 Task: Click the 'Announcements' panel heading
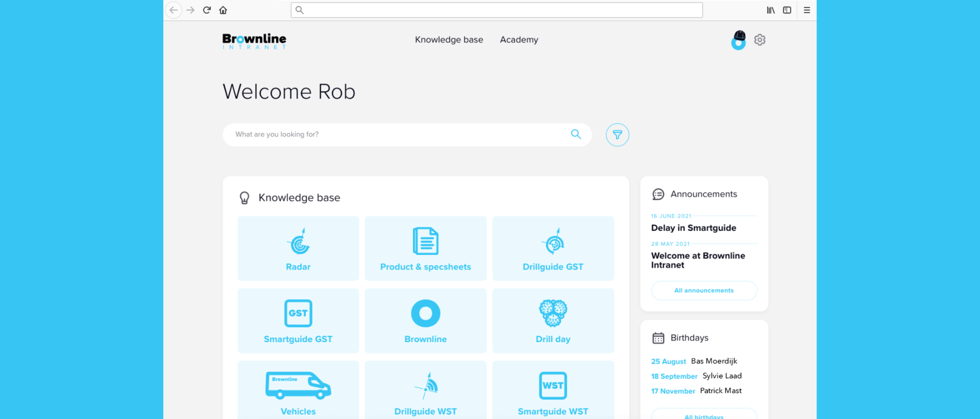[703, 194]
